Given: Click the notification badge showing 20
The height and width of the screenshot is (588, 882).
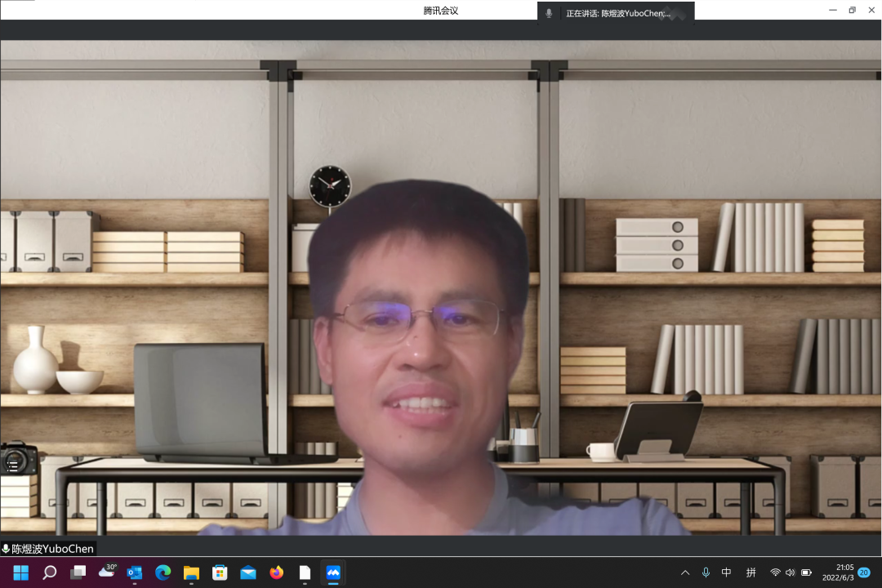Looking at the screenshot, I should (864, 572).
